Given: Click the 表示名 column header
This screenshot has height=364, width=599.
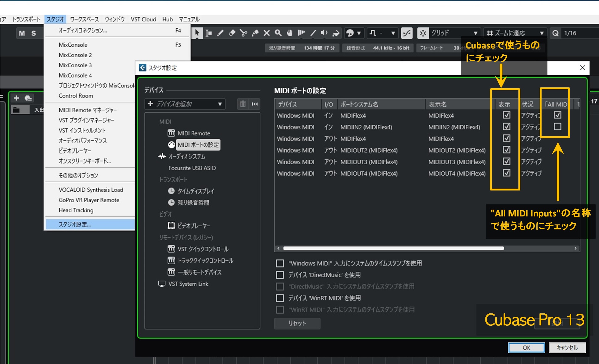Looking at the screenshot, I should (x=460, y=104).
